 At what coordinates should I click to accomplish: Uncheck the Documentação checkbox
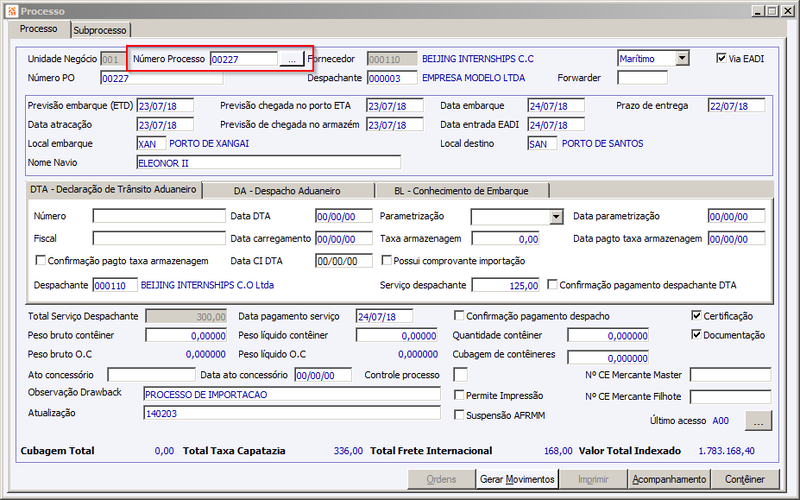coord(696,335)
